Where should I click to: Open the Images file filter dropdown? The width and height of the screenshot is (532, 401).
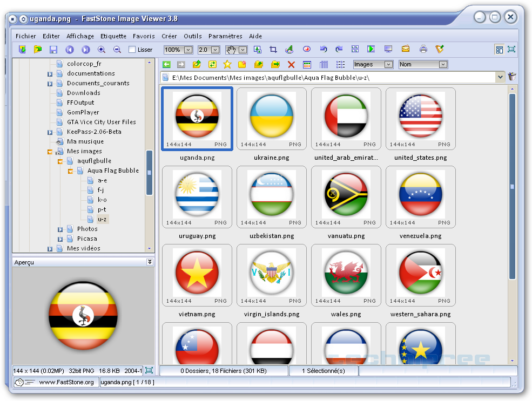coord(388,65)
